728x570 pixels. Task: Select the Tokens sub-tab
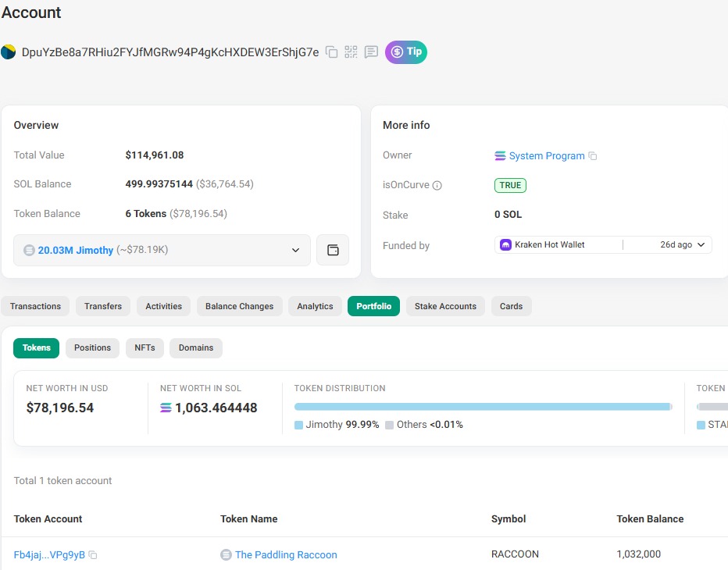(x=36, y=348)
